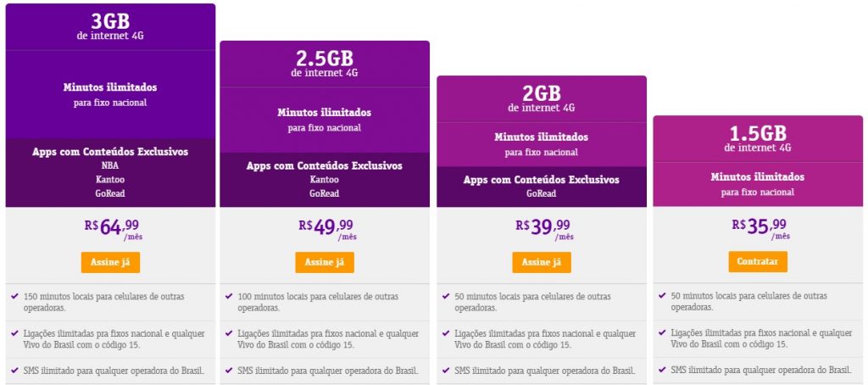Select the 3GB de internet 4G heading
Viewport: 868px width, 385px height.
coord(110,25)
